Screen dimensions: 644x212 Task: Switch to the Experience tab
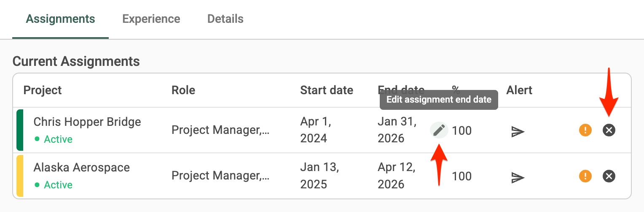(151, 19)
